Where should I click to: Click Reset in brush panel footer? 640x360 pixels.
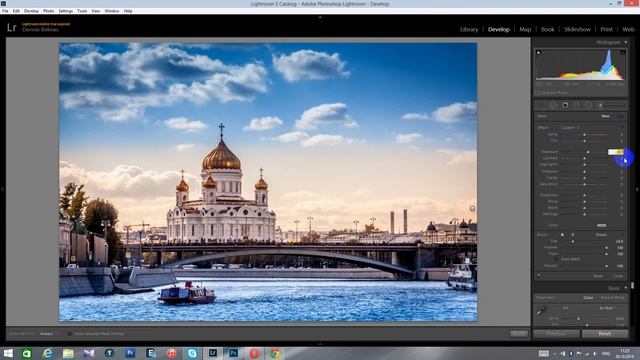pyautogui.click(x=598, y=276)
